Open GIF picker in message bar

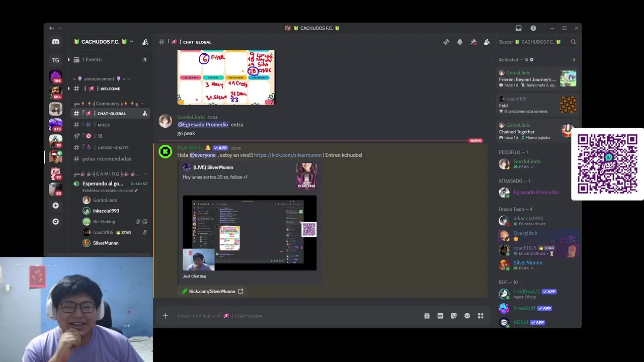[x=440, y=316]
